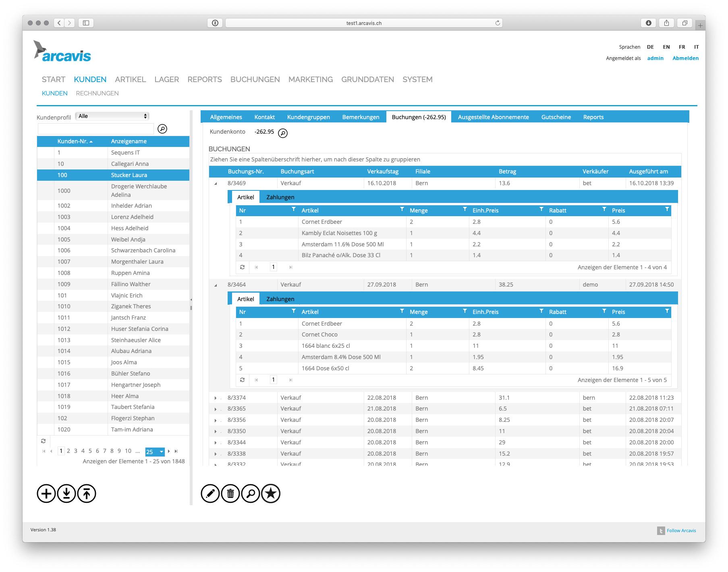
Task: Click the search icon beside customer search field
Action: [x=162, y=129]
